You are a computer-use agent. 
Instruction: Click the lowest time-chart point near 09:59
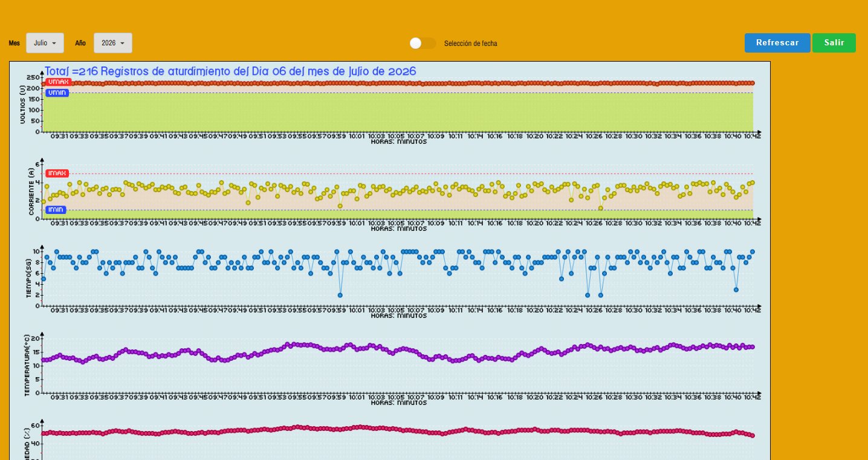pyautogui.click(x=340, y=295)
